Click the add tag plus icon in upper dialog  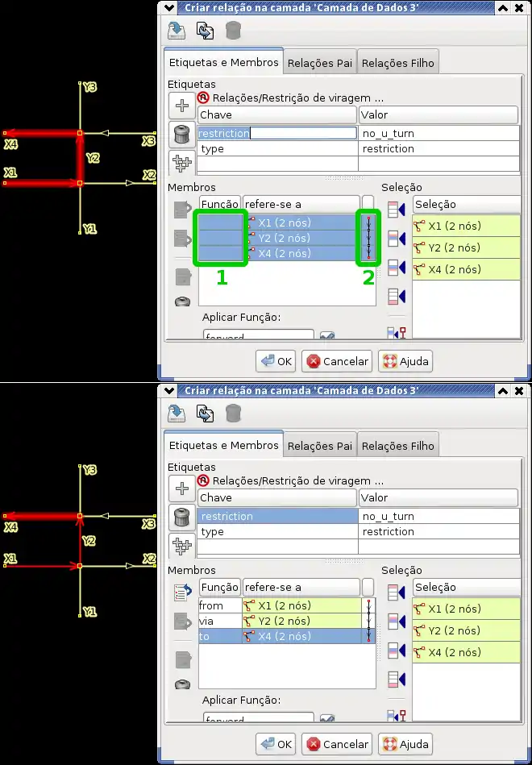[182, 106]
